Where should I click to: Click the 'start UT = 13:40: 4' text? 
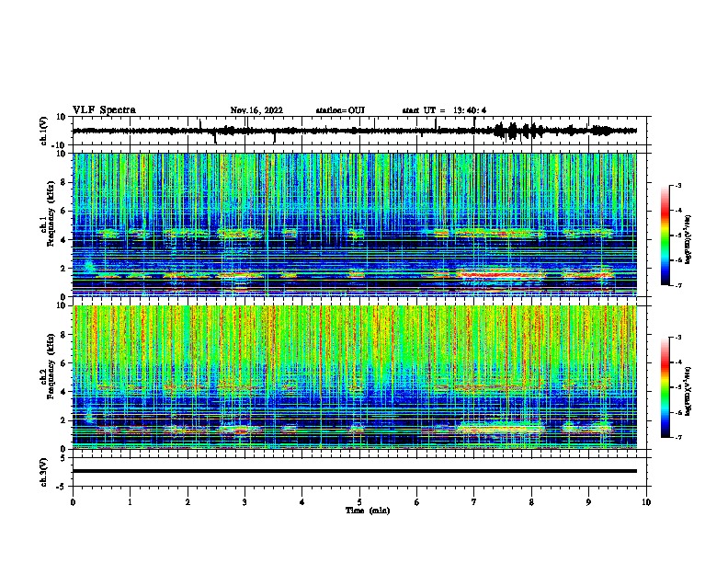coord(444,110)
